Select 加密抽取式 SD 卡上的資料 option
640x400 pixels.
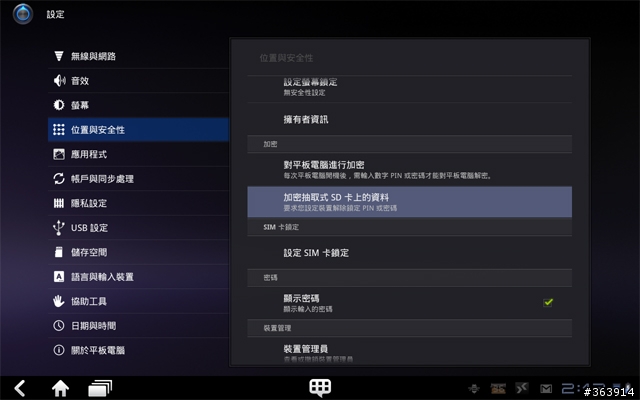click(409, 202)
